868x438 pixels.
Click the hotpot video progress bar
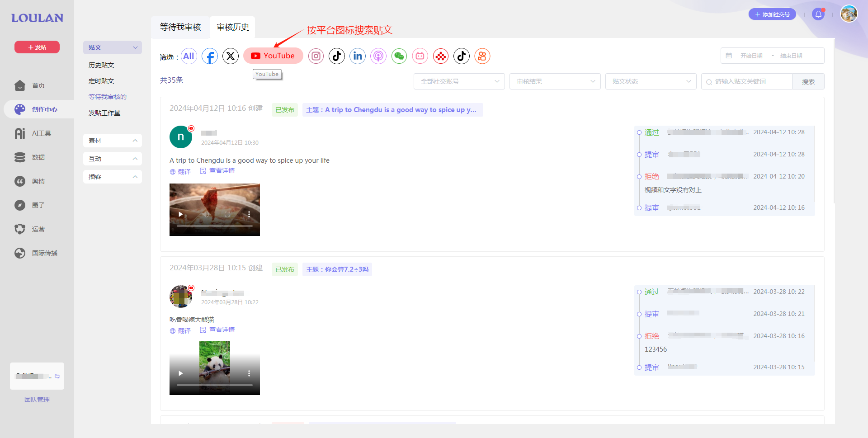[x=215, y=226]
